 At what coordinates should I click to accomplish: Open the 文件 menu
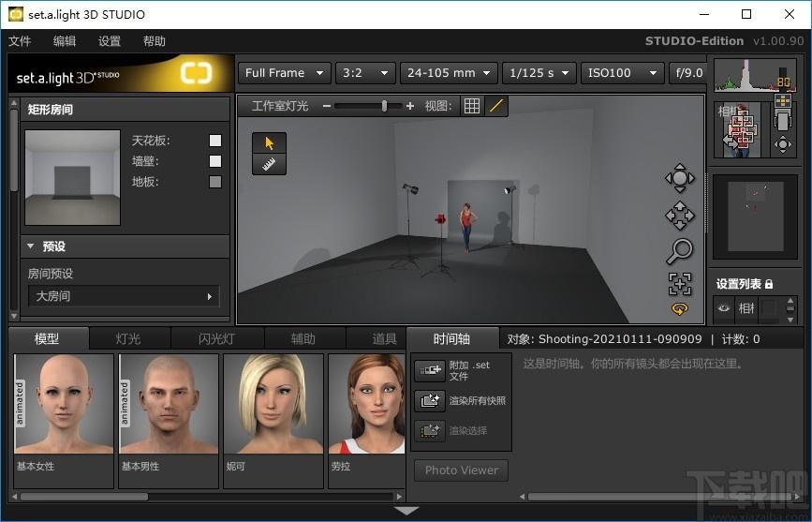pyautogui.click(x=20, y=41)
